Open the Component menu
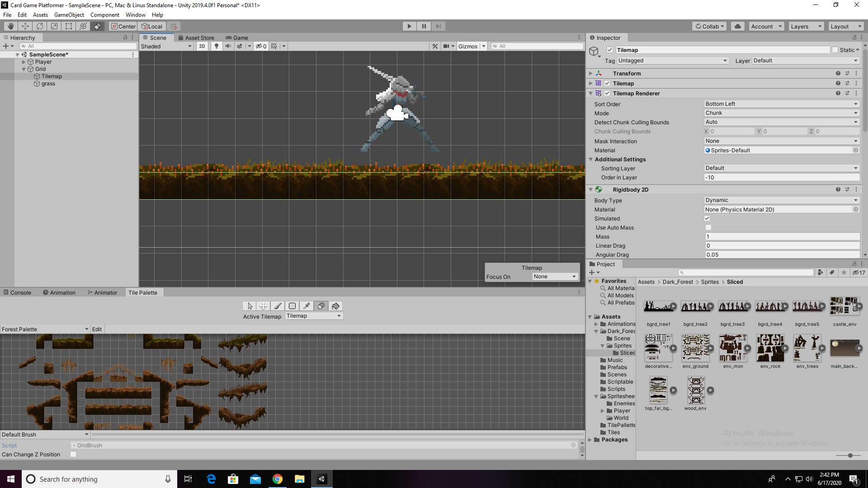 pyautogui.click(x=104, y=15)
